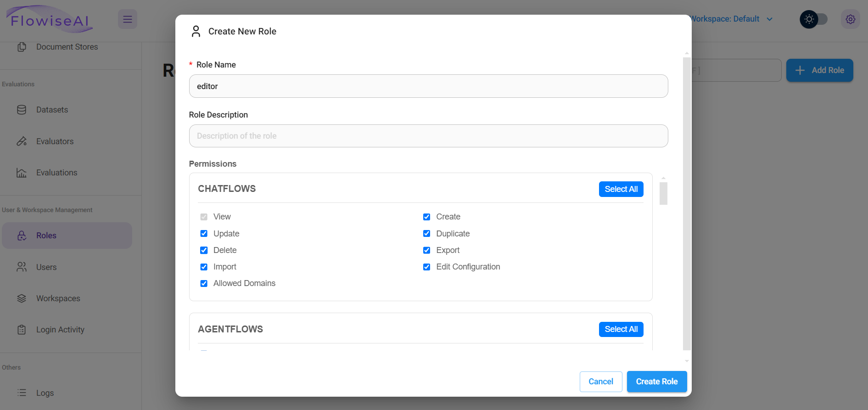Click the Role Description input field
This screenshot has width=868, height=410.
coord(428,136)
